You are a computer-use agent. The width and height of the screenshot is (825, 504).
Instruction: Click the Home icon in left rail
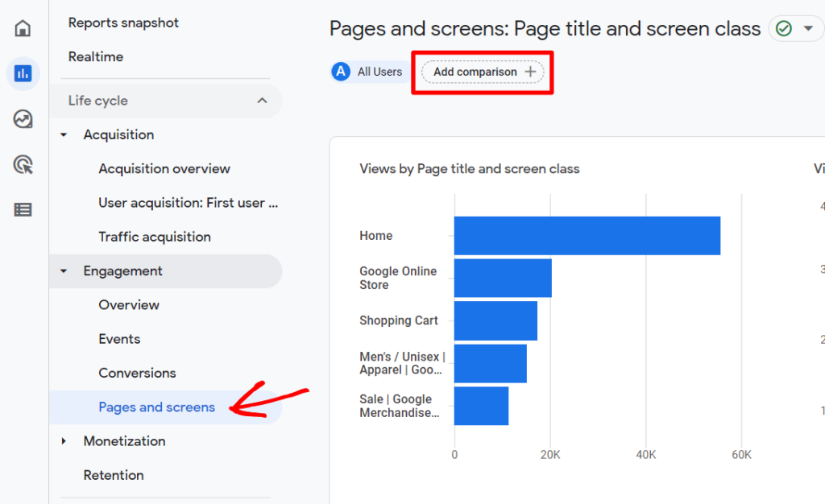pyautogui.click(x=22, y=27)
